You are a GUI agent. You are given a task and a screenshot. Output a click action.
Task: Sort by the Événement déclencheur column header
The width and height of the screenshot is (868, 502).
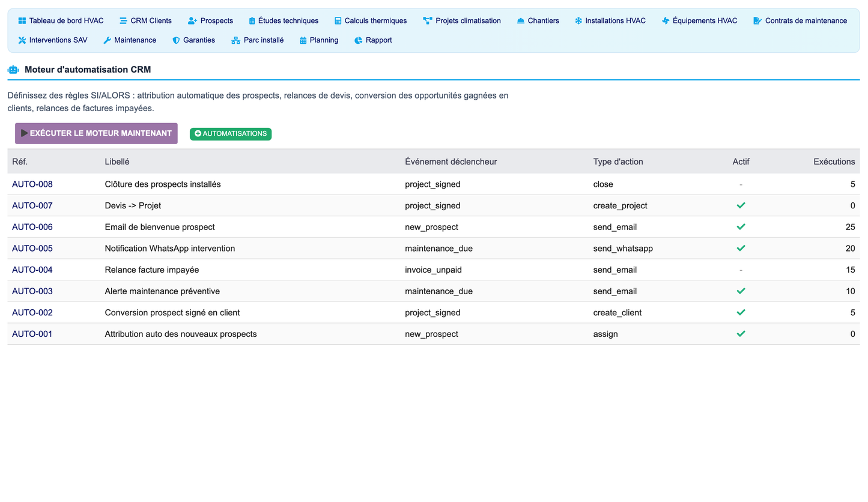click(x=451, y=162)
